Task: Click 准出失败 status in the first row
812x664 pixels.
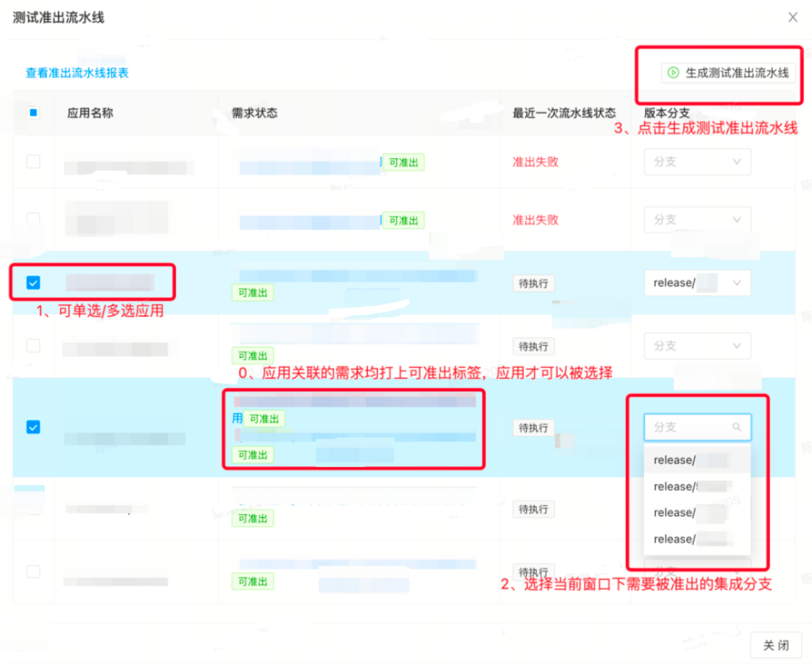Action: [x=535, y=162]
